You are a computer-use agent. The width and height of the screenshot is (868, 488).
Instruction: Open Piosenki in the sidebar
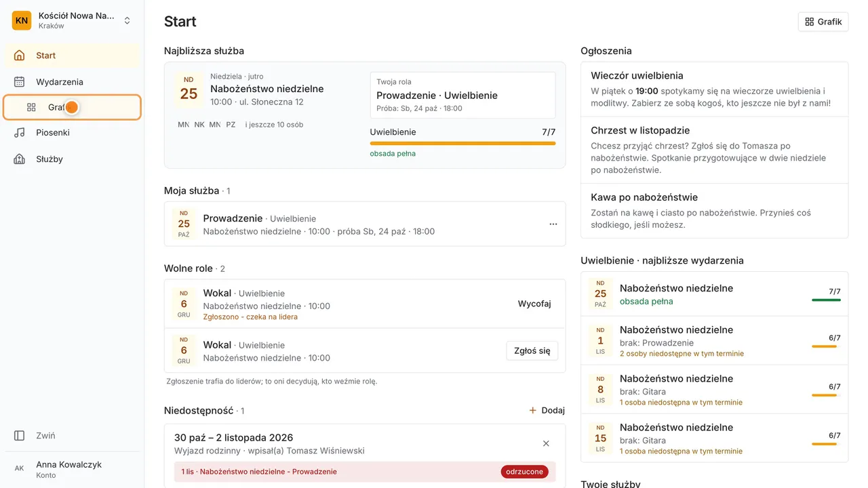[x=73, y=133]
